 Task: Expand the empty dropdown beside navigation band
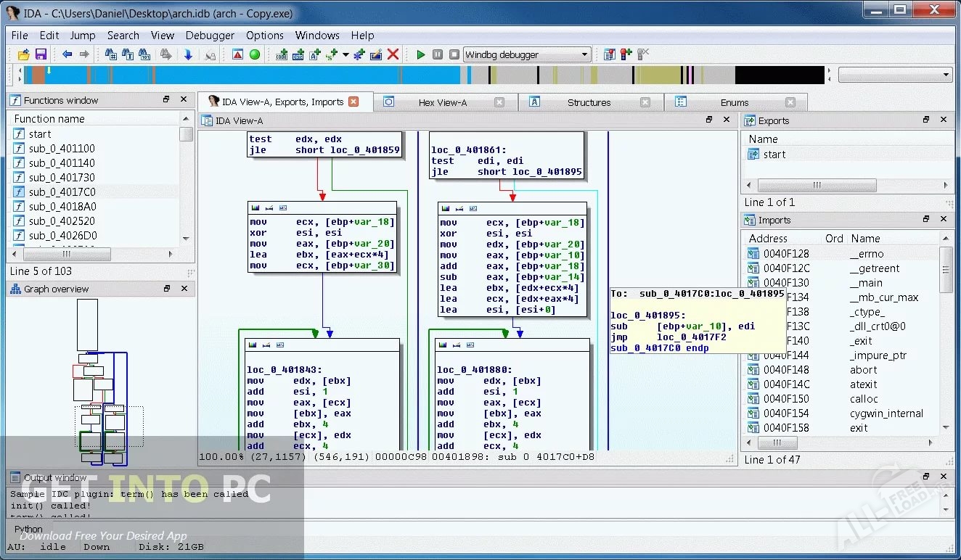(946, 75)
